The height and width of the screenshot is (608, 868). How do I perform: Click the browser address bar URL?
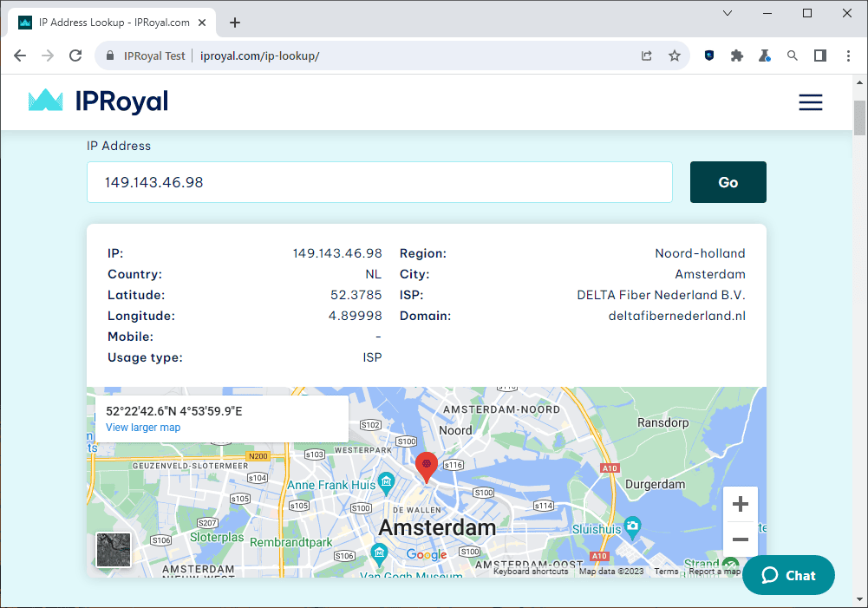(x=259, y=56)
